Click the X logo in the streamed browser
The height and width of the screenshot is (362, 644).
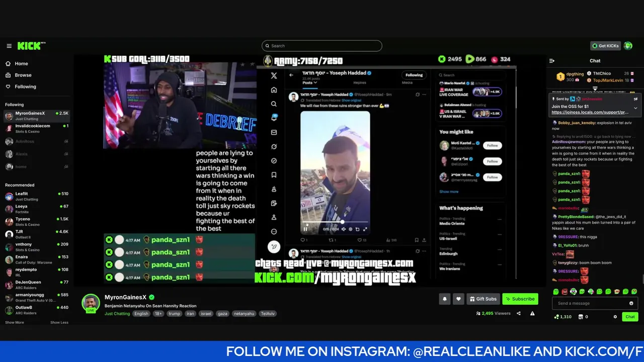274,76
